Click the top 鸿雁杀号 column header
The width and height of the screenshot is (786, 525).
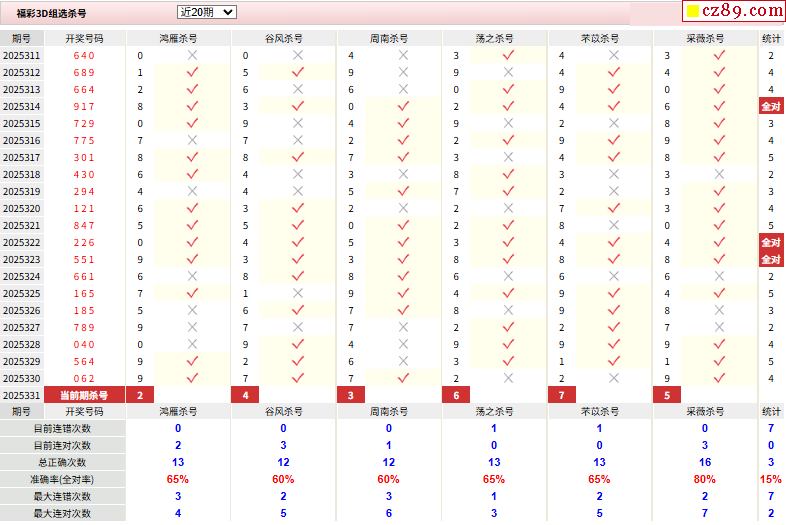click(178, 38)
